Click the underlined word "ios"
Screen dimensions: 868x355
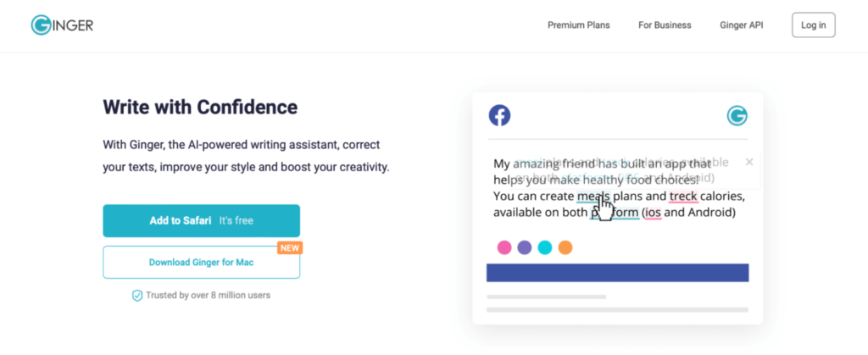point(652,213)
